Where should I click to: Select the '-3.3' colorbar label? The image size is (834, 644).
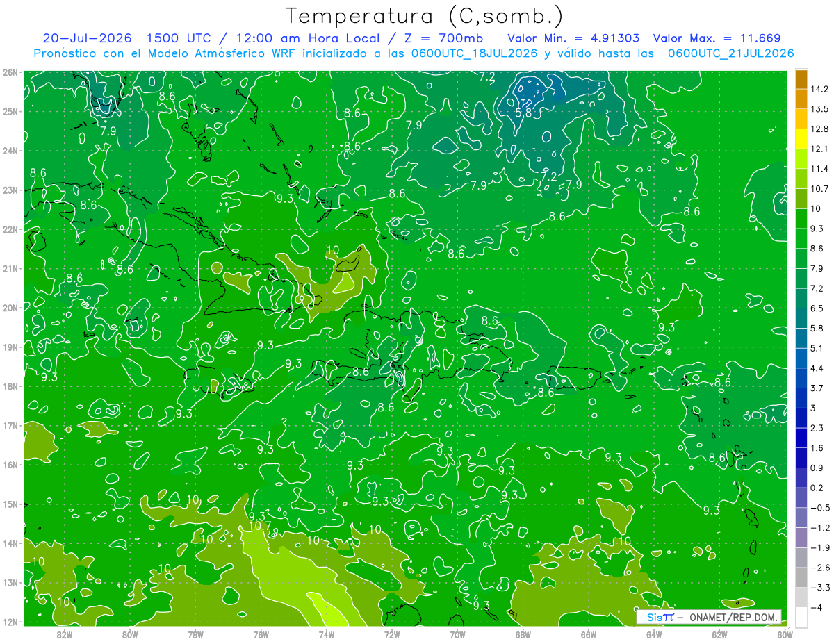819,587
